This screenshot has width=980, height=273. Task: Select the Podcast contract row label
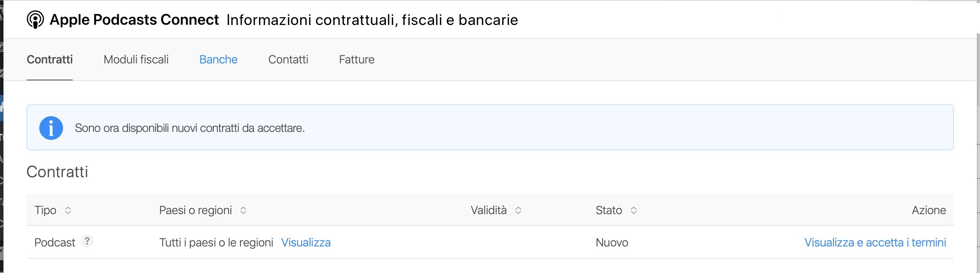click(x=55, y=243)
